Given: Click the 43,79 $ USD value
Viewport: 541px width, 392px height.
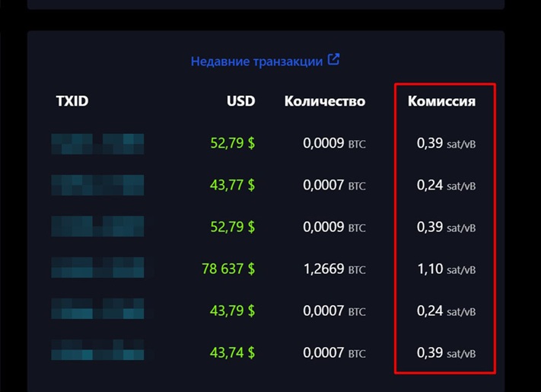Looking at the screenshot, I should (x=233, y=311).
